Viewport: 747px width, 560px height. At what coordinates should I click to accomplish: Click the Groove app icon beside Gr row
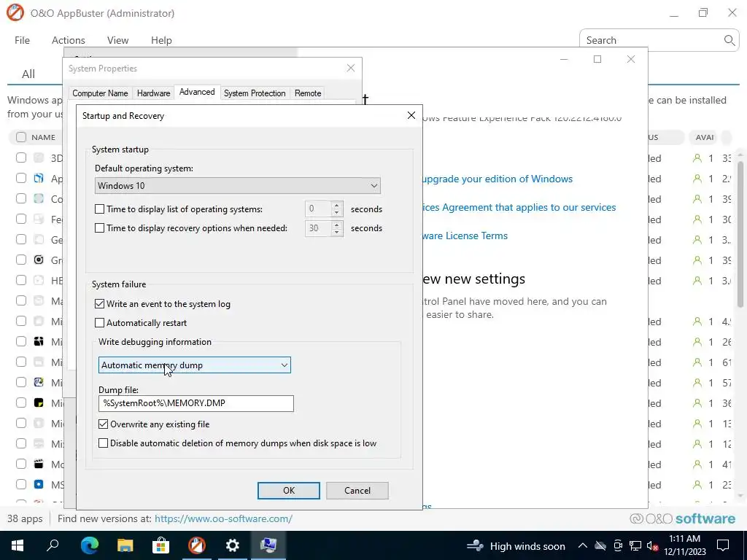coord(39,260)
